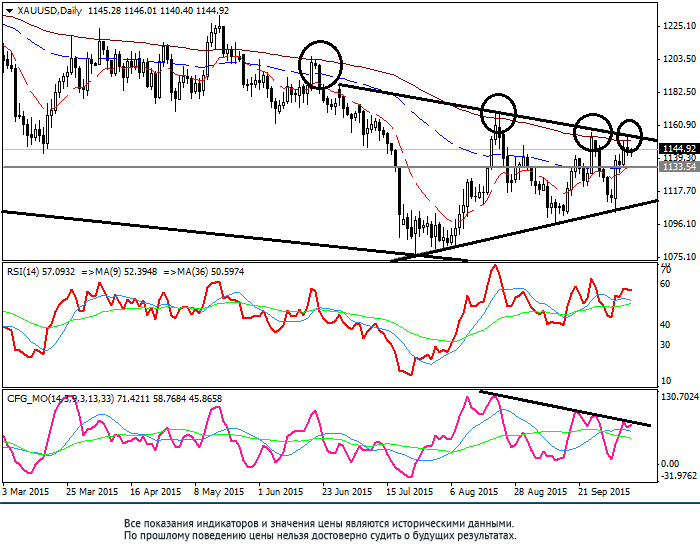Click the 1117.70 price axis label
Viewport: 700px width, 552px height.
coord(679,191)
